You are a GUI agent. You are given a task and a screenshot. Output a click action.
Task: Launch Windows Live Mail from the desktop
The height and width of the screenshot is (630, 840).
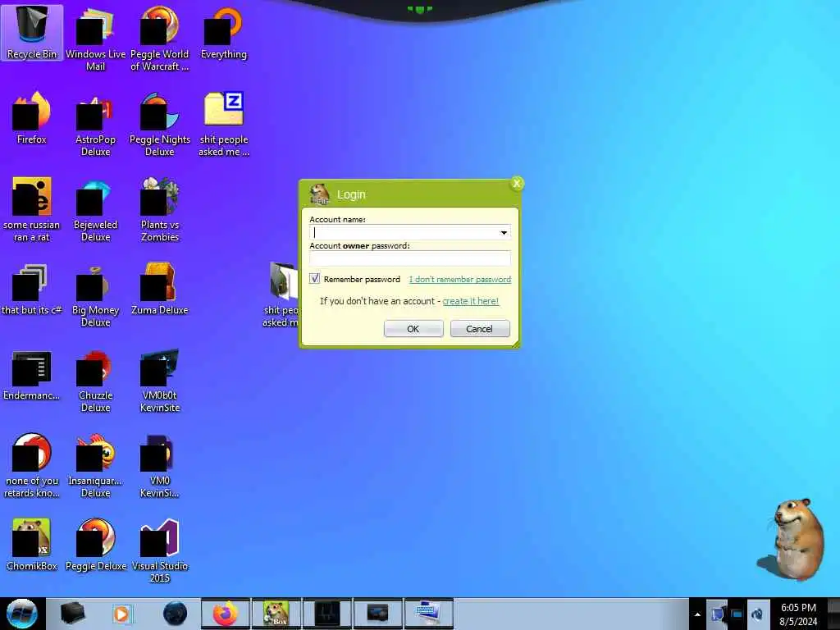coord(95,39)
